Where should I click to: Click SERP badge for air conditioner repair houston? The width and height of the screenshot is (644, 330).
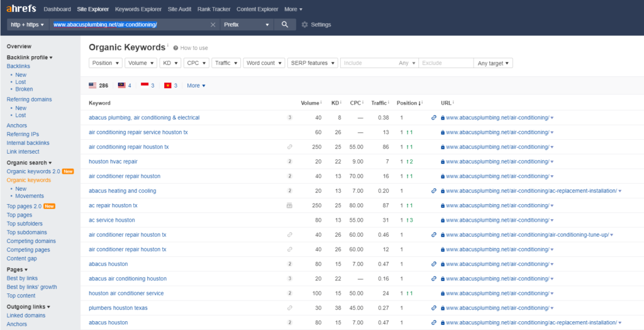(x=289, y=176)
